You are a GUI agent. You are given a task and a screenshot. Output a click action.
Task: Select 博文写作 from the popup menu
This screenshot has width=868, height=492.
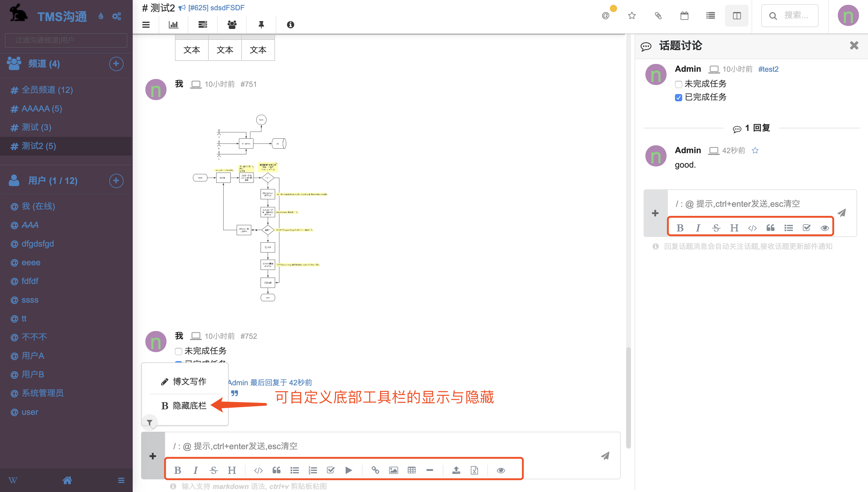[x=185, y=381]
